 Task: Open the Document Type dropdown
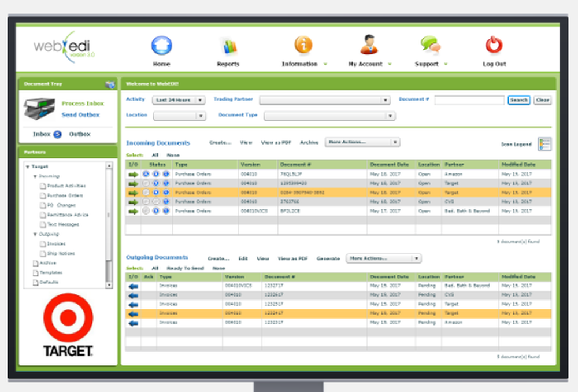pos(329,116)
